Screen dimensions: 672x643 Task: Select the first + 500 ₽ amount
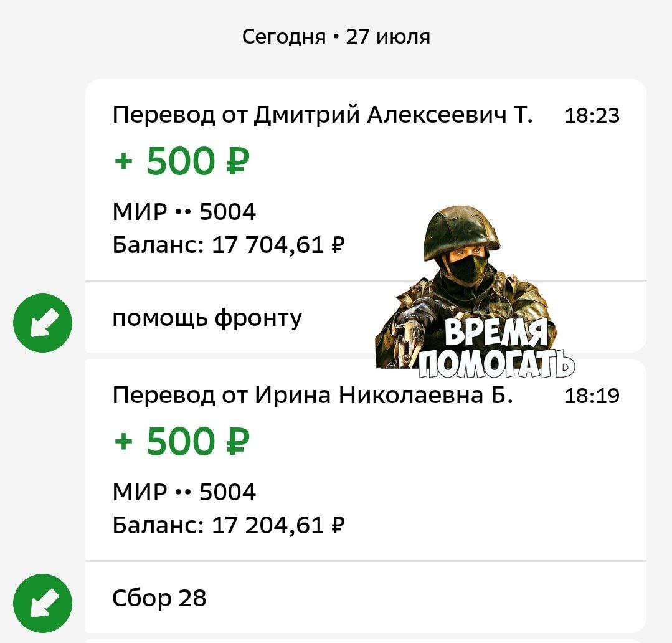pos(182,161)
